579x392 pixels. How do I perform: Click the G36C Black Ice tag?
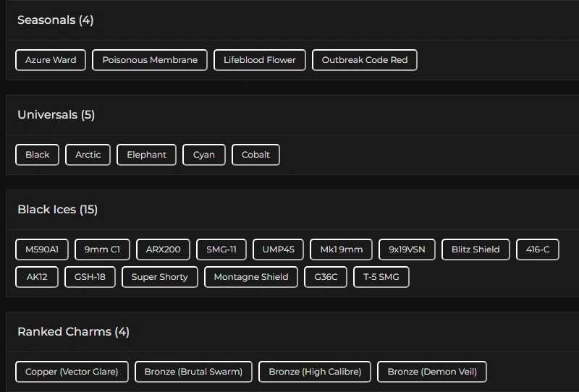pyautogui.click(x=326, y=277)
